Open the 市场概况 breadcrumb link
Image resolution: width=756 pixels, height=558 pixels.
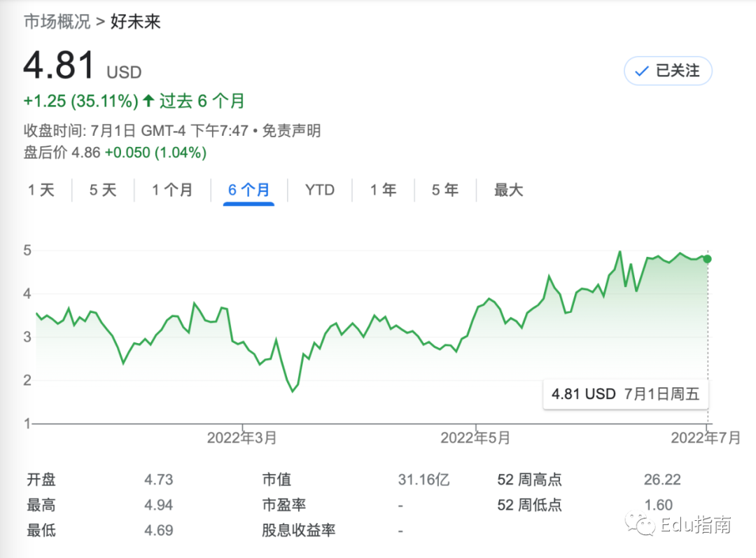click(57, 22)
